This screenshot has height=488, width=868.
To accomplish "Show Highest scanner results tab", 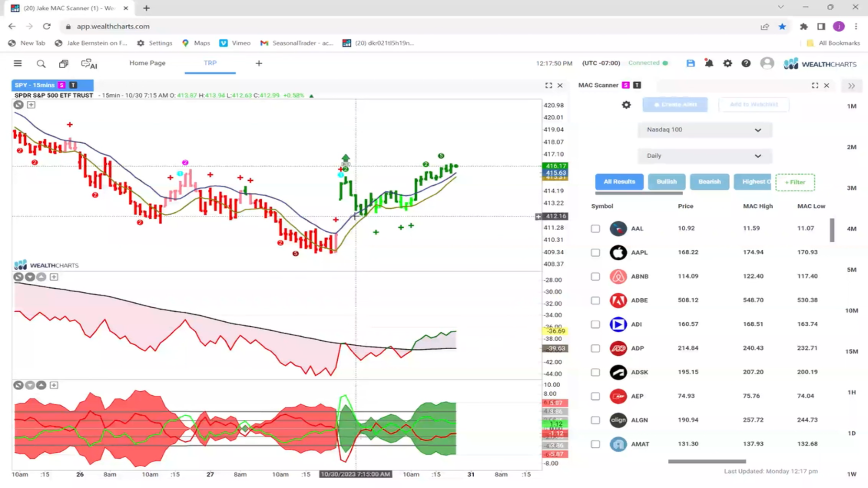I will coord(753,182).
